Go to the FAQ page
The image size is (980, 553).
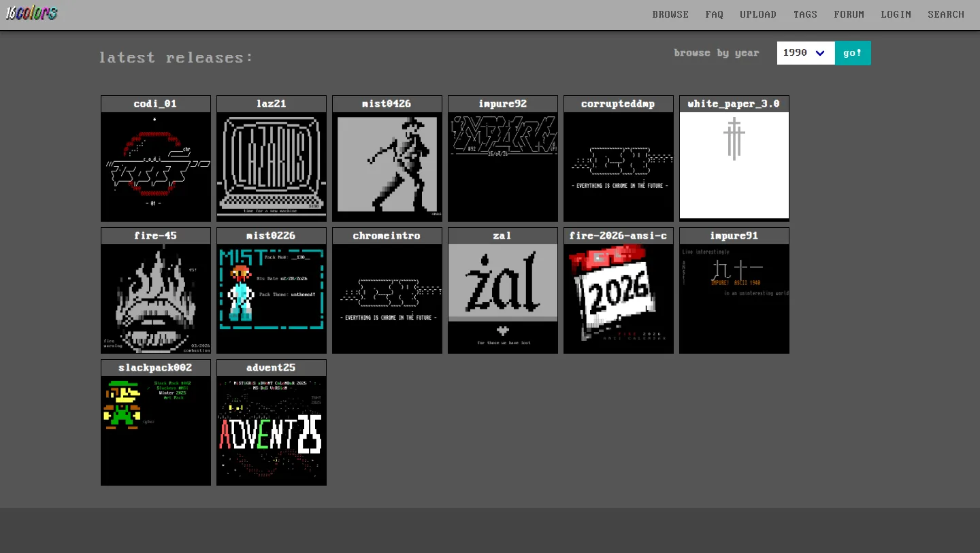click(715, 14)
